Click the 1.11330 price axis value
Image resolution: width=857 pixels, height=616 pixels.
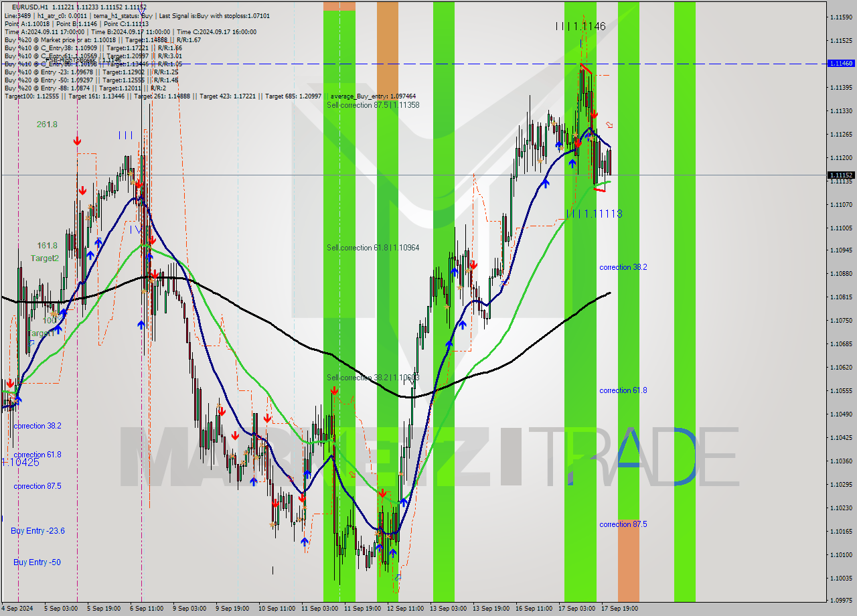pyautogui.click(x=841, y=111)
